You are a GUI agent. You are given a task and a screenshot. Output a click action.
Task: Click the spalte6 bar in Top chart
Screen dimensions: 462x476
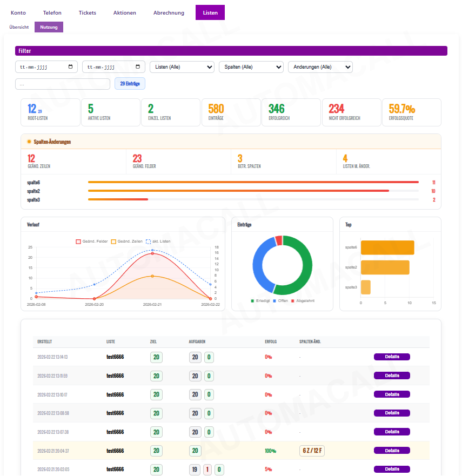coord(387,247)
